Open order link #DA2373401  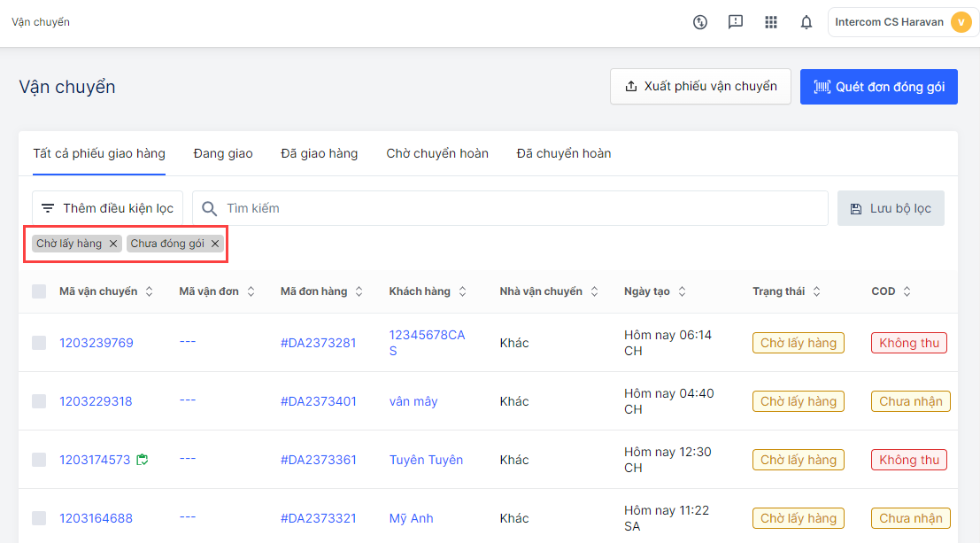[x=318, y=401]
